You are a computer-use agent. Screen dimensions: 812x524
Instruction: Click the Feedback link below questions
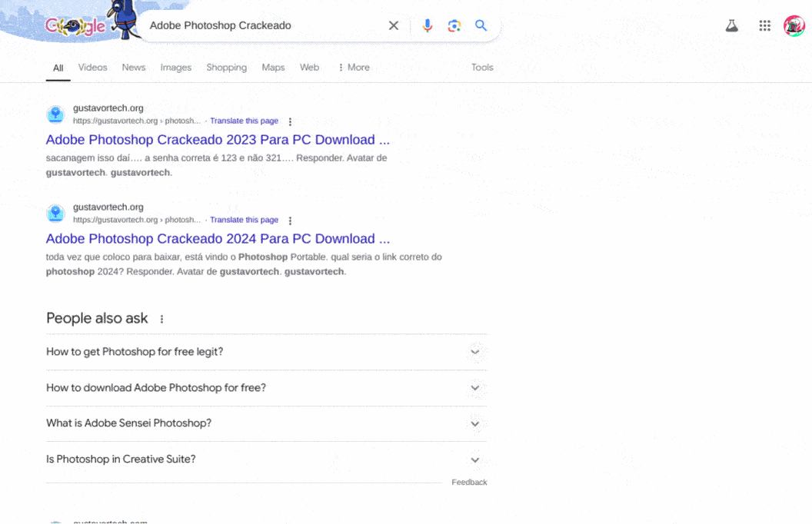pos(469,482)
